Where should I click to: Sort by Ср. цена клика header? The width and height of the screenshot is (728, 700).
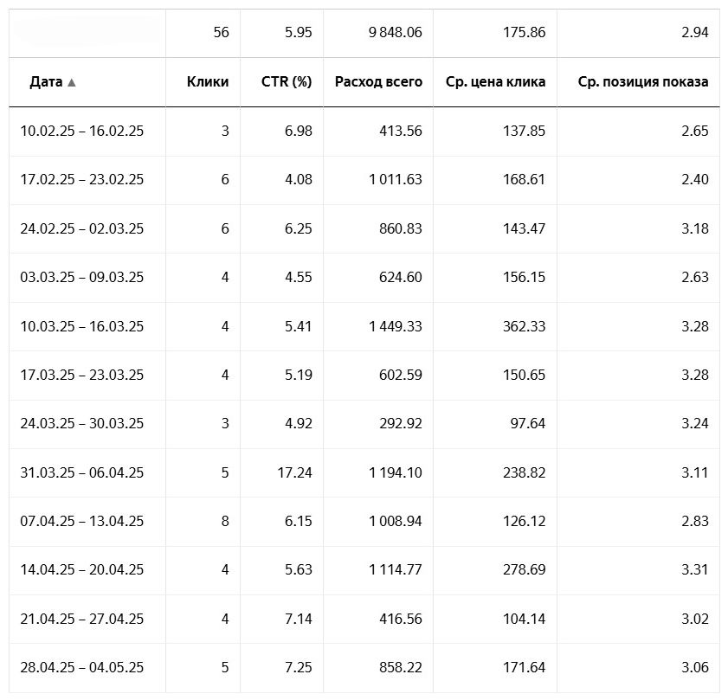[495, 82]
